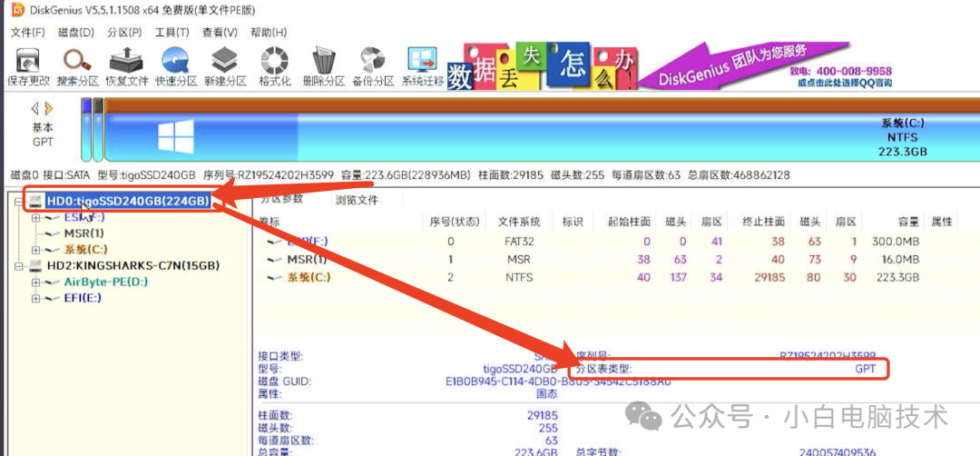This screenshot has height=456, width=980.
Task: Go to next disk with right arrow
Action: click(x=49, y=109)
